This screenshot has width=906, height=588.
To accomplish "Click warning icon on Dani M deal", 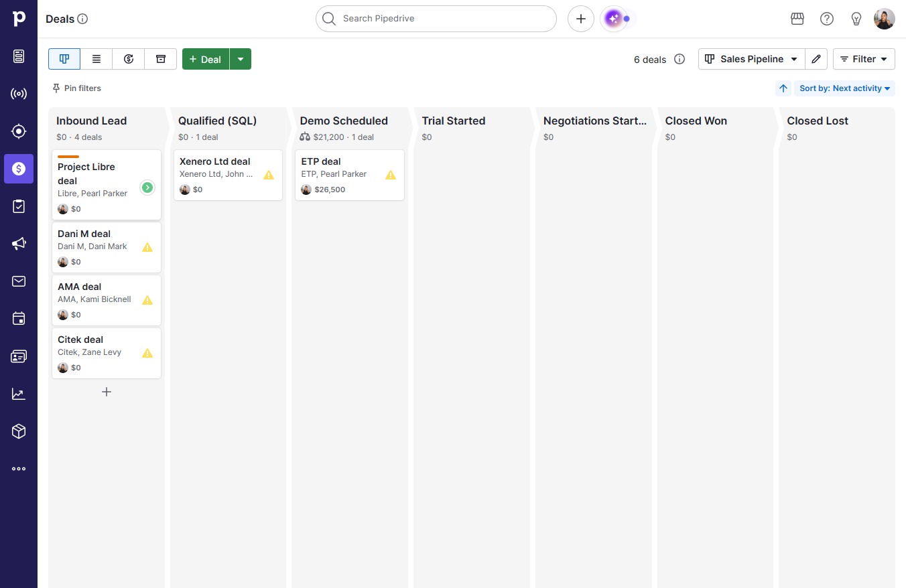I will click(x=147, y=247).
